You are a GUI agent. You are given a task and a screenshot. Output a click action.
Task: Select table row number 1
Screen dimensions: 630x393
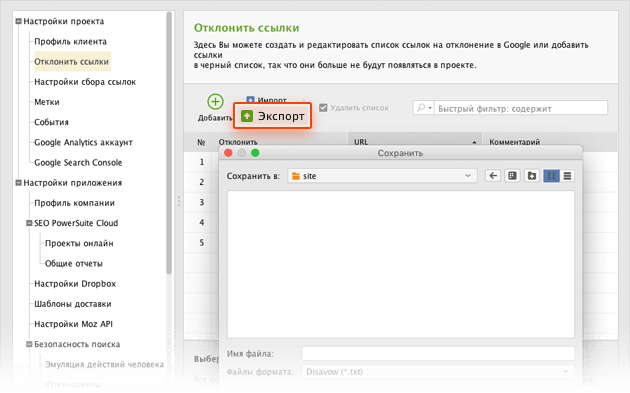202,162
